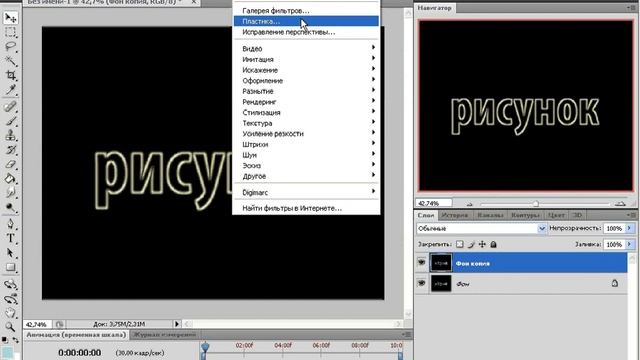Toggle lock position
The height and width of the screenshot is (360, 640).
coord(482,244)
